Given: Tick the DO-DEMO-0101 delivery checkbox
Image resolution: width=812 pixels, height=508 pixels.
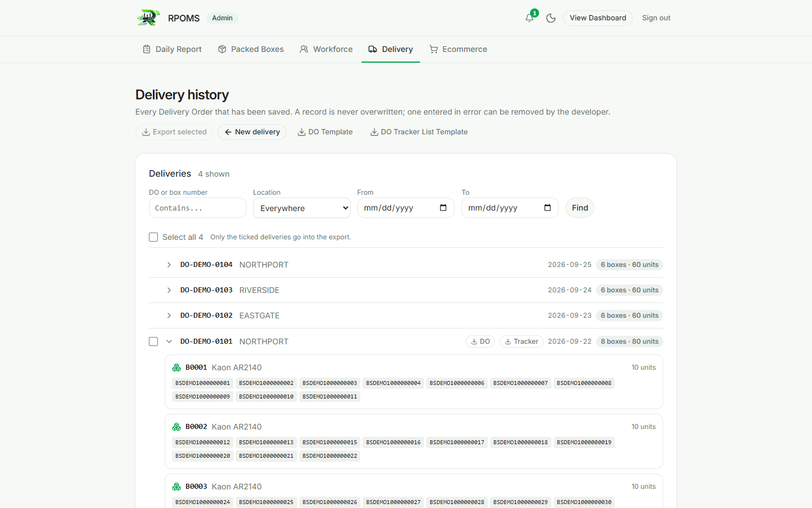Looking at the screenshot, I should pyautogui.click(x=153, y=341).
